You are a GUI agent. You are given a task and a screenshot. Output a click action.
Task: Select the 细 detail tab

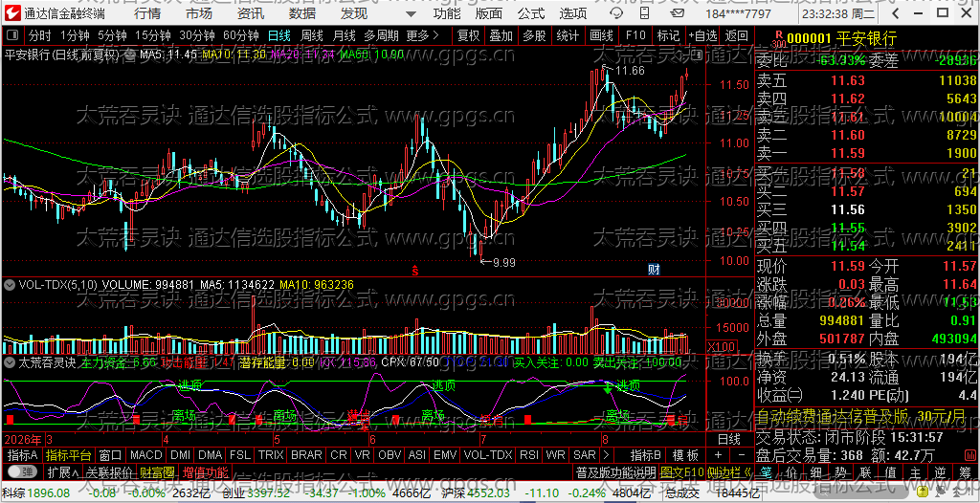click(815, 471)
